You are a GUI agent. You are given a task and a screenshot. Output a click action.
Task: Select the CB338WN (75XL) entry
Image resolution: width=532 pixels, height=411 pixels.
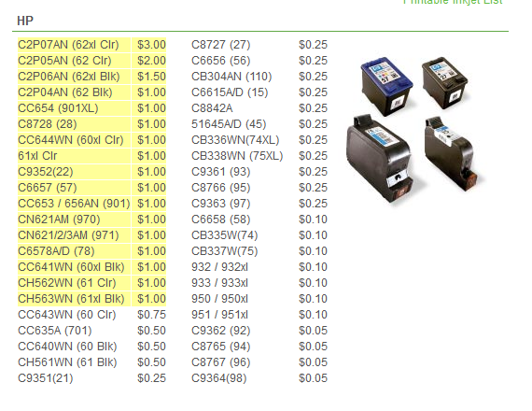tap(237, 156)
